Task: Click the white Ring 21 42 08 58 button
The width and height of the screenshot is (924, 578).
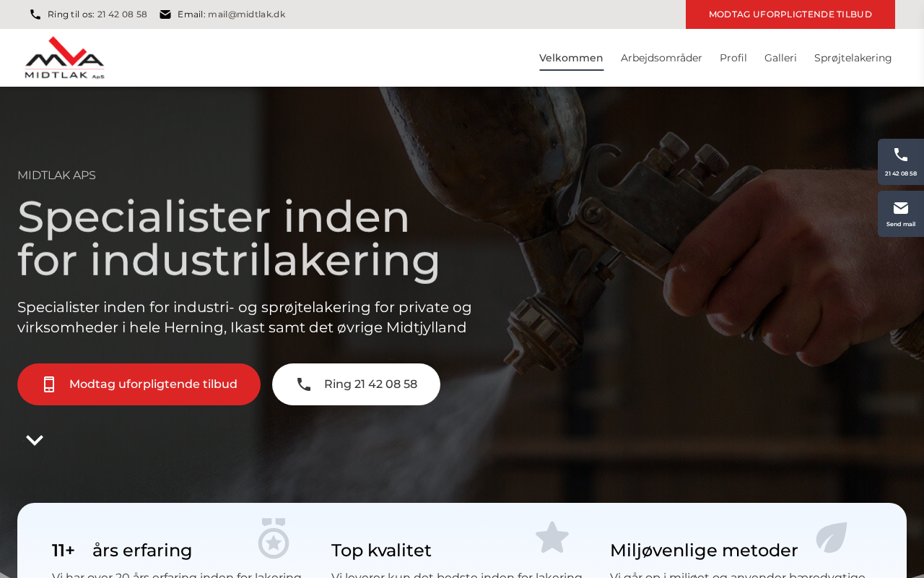Action: coord(356,384)
